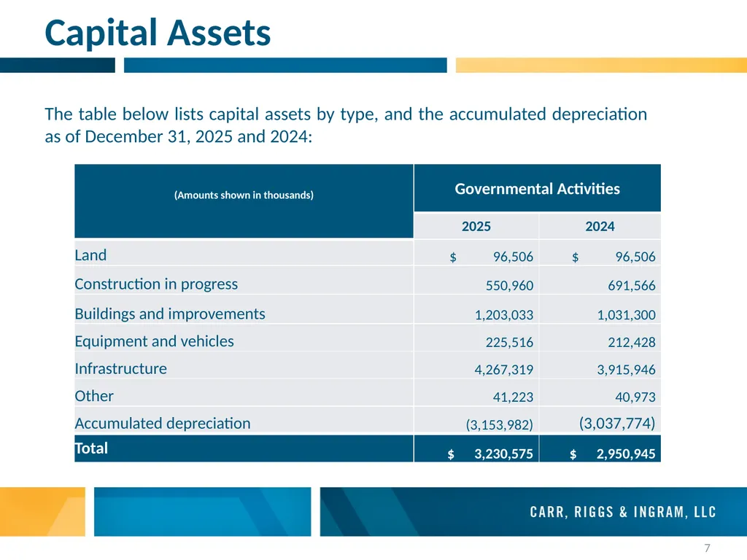Click the 'Carr, Riggs & Ingram, LLC' footer text
747x560 pixels.
[x=623, y=512]
